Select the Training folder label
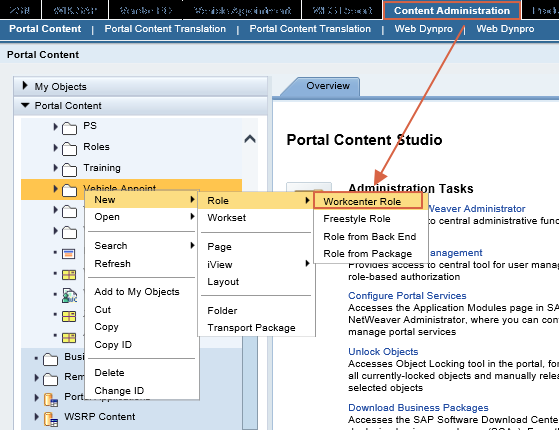This screenshot has width=559, height=430. click(102, 168)
